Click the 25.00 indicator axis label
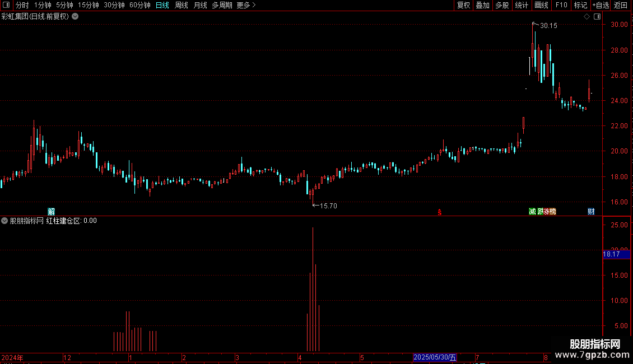Image resolution: width=633 pixels, height=364 pixels. 619,225
